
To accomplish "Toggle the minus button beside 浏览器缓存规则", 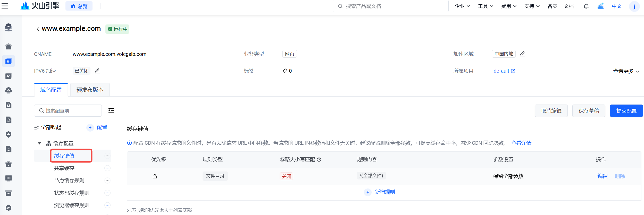I will point(107,205).
